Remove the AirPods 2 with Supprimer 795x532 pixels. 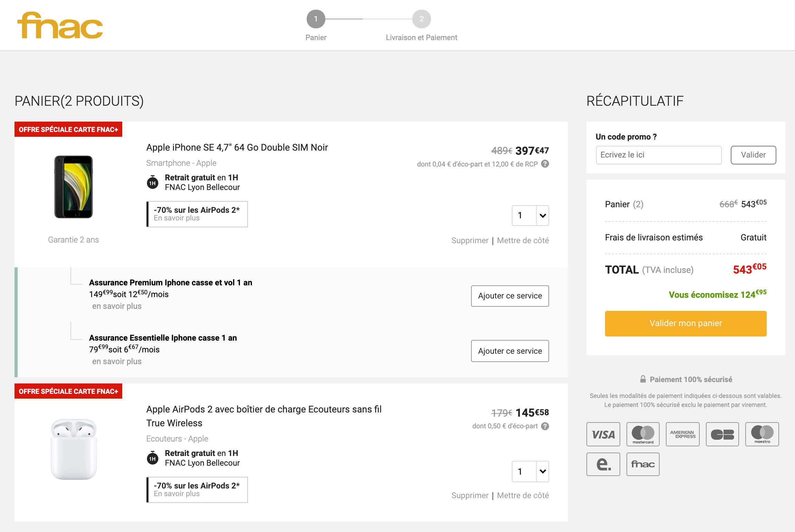point(470,495)
